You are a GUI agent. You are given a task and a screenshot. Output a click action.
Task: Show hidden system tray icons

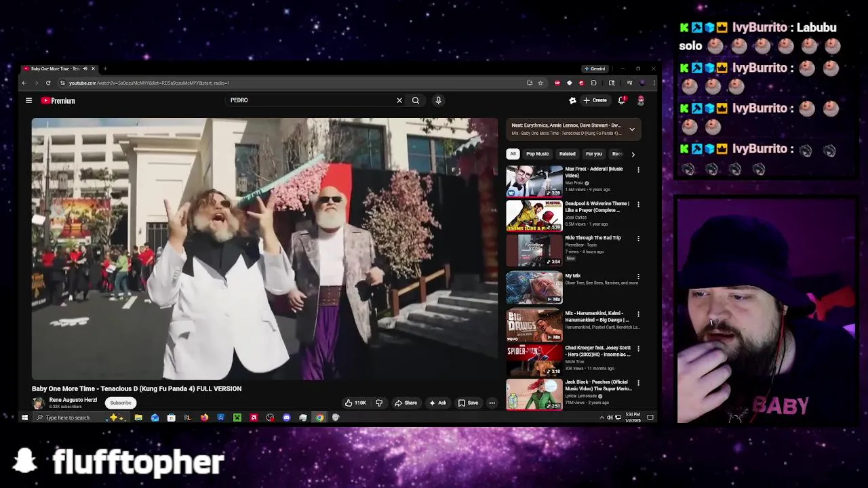pyautogui.click(x=601, y=418)
